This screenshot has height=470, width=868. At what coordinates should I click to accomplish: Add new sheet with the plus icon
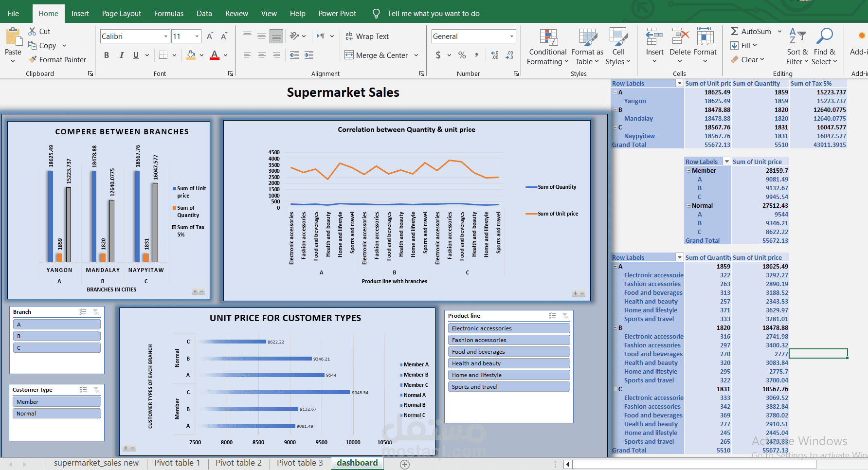coord(405,464)
